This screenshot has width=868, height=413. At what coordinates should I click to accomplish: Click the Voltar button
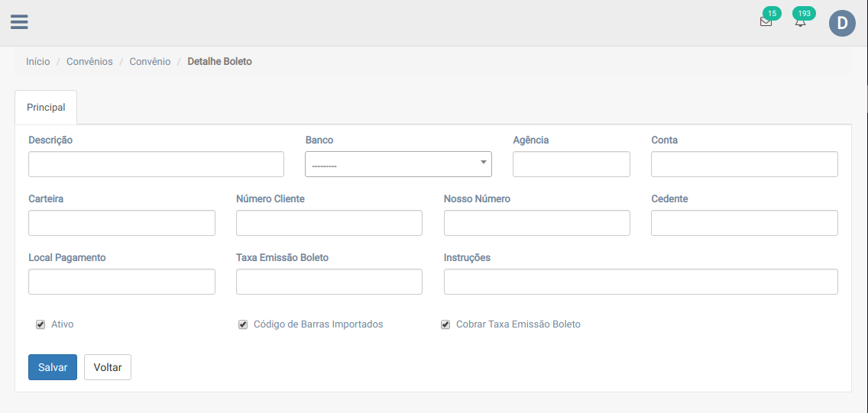tap(108, 367)
